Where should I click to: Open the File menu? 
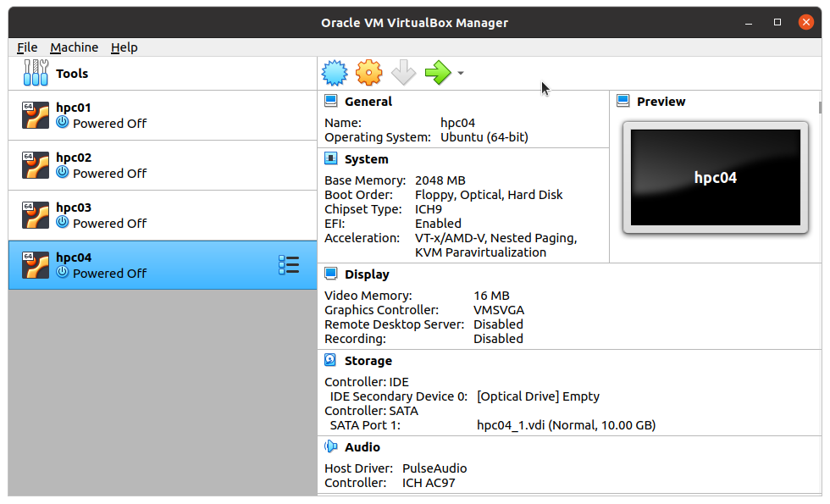click(27, 47)
